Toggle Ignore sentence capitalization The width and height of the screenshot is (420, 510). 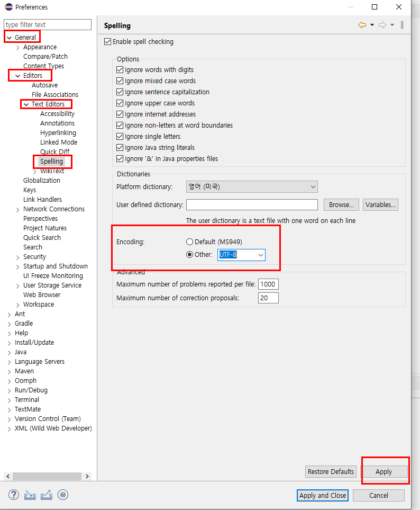[120, 92]
